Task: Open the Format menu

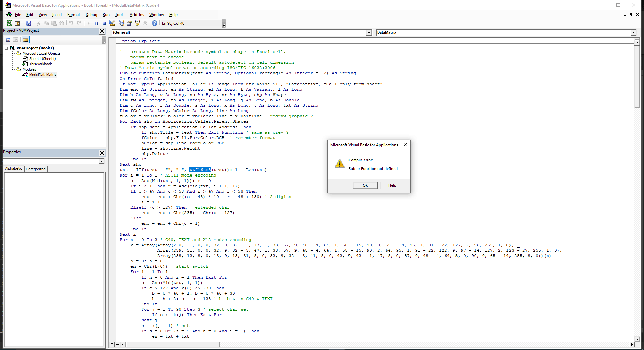Action: (74, 15)
